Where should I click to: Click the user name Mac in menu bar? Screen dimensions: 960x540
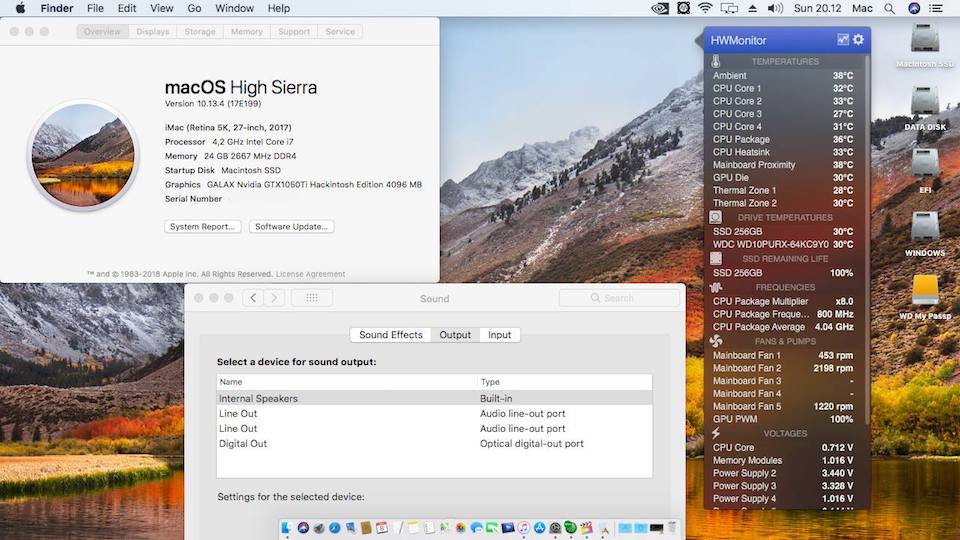click(862, 9)
